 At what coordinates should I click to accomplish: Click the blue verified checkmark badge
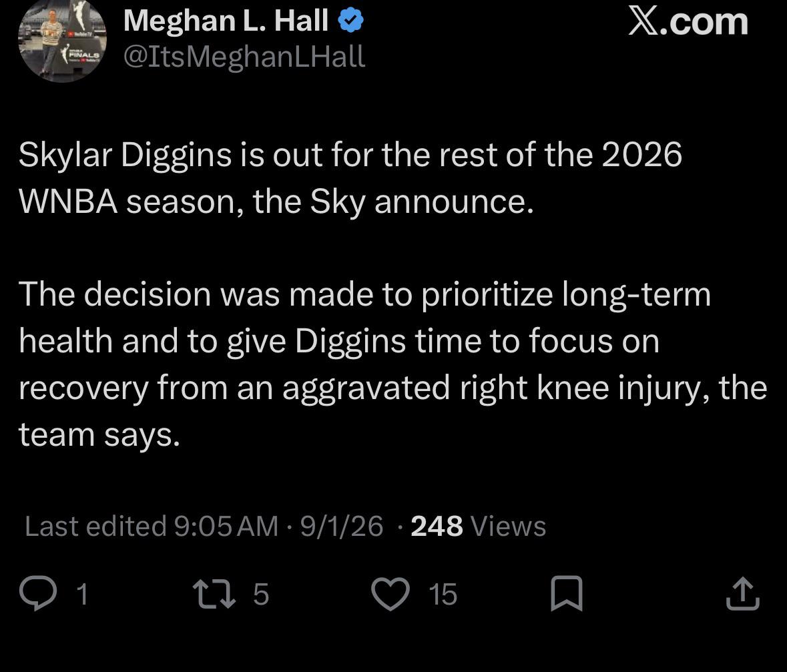351,21
